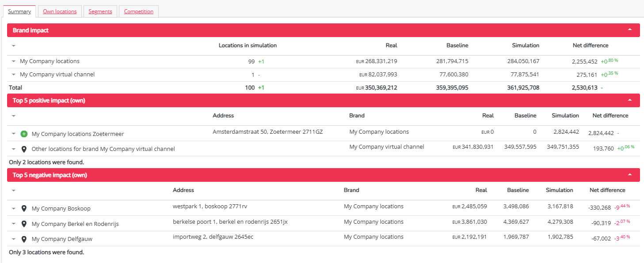Viewport: 644px width, 263px height.
Task: Click Baseline column header in Brand impact
Action: pyautogui.click(x=457, y=45)
